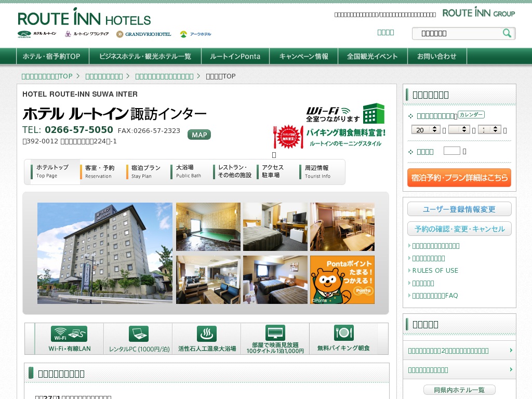
Task: Open the day dropdown showing 1
Action: pyautogui.click(x=489, y=129)
